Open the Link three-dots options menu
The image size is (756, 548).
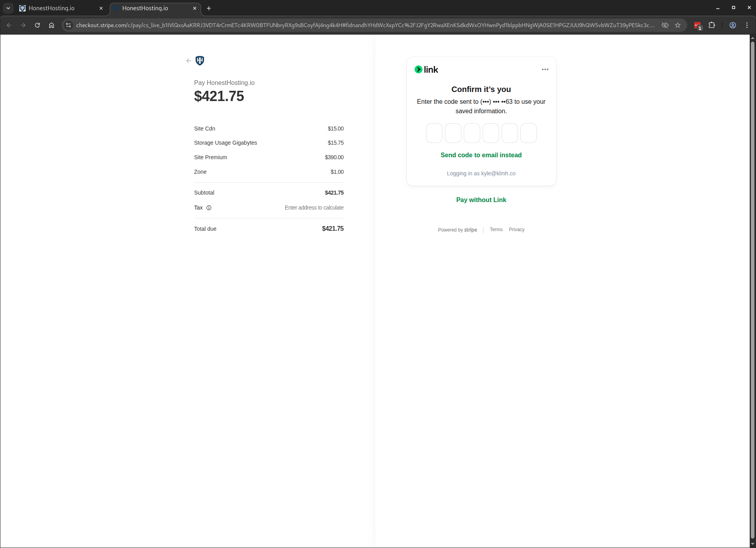pos(545,70)
